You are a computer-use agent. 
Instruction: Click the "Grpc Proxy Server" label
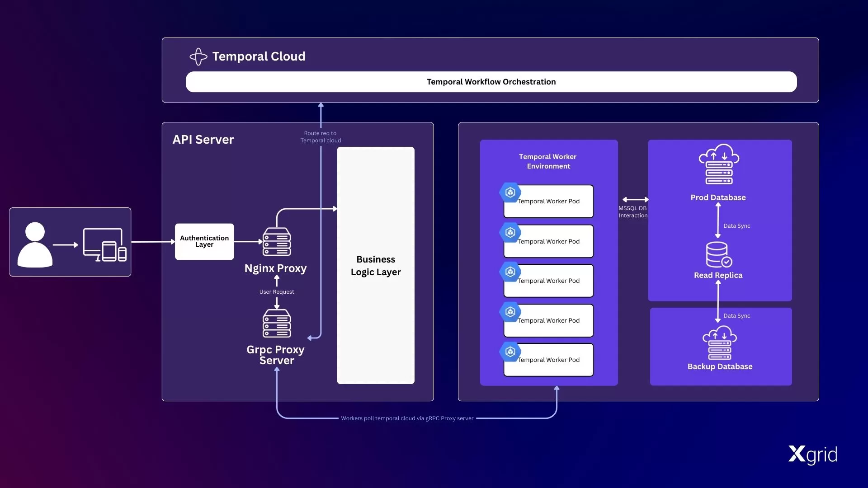(x=276, y=355)
